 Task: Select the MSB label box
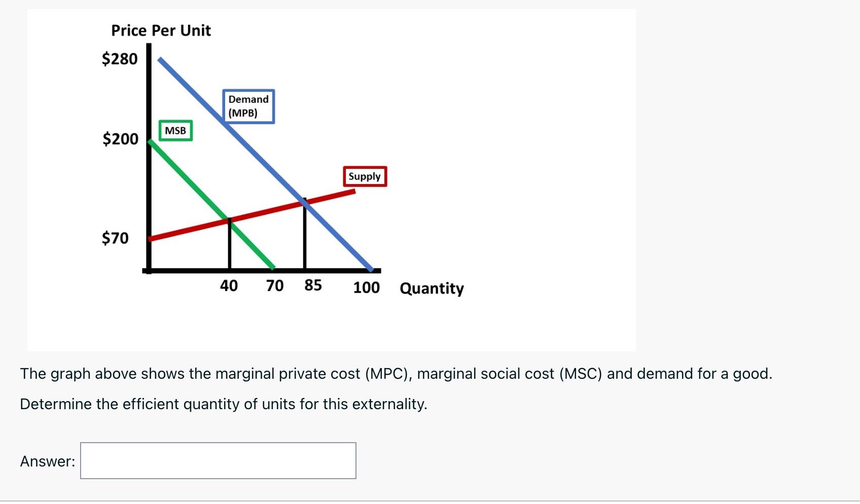(176, 130)
